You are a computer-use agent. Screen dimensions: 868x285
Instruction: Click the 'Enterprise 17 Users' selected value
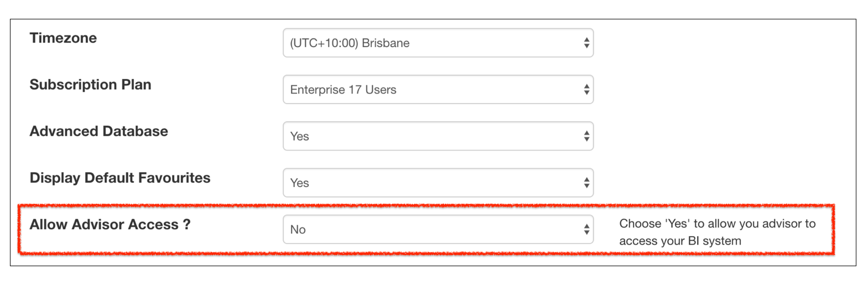click(343, 90)
